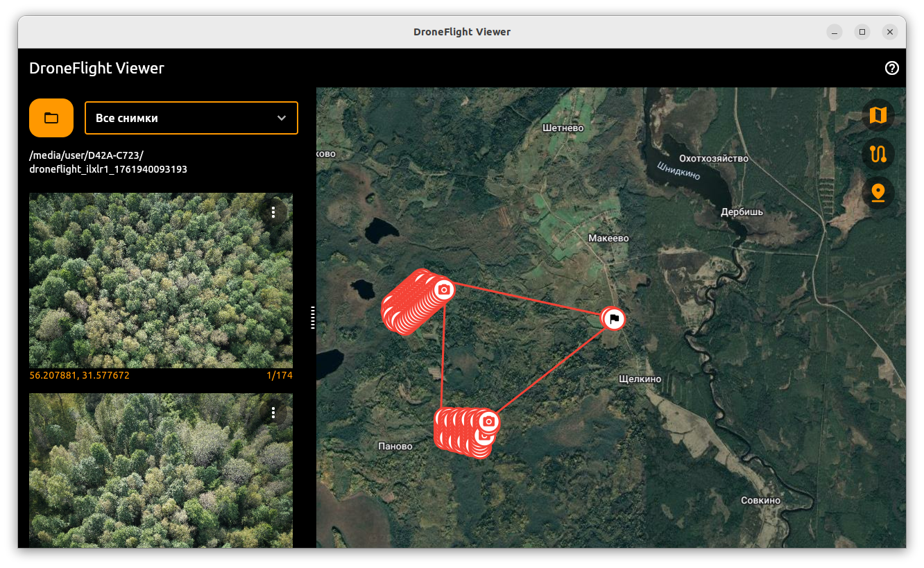Click the Макеево village label on map
The width and height of the screenshot is (924, 568).
tap(608, 238)
